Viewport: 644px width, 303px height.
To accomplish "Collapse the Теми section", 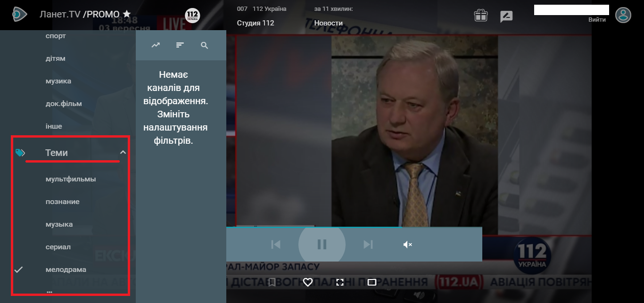I will 123,153.
